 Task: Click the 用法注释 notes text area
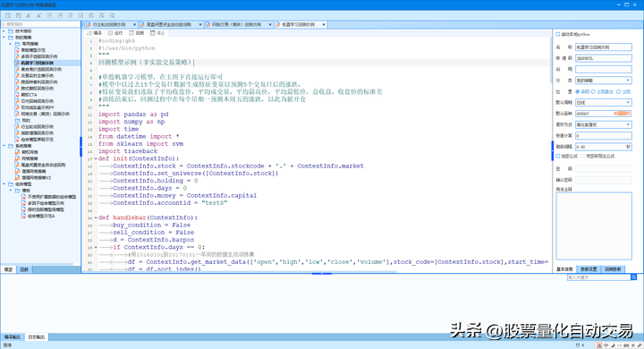click(594, 226)
